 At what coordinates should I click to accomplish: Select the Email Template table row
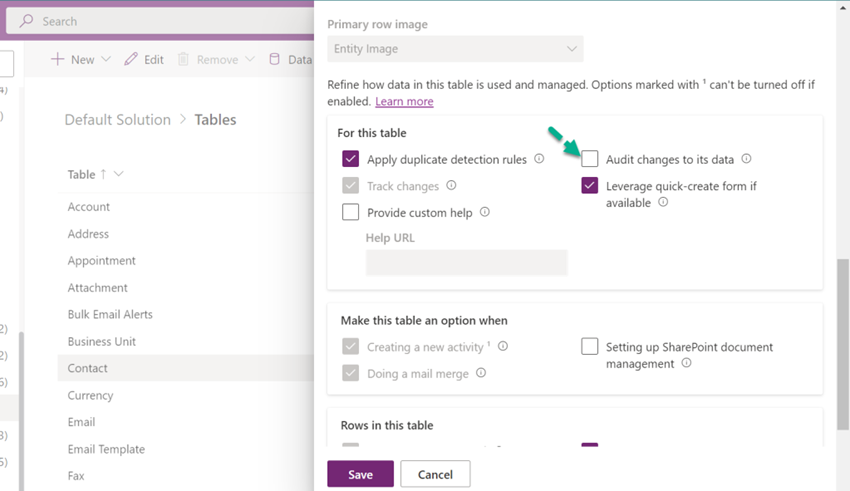[185, 449]
